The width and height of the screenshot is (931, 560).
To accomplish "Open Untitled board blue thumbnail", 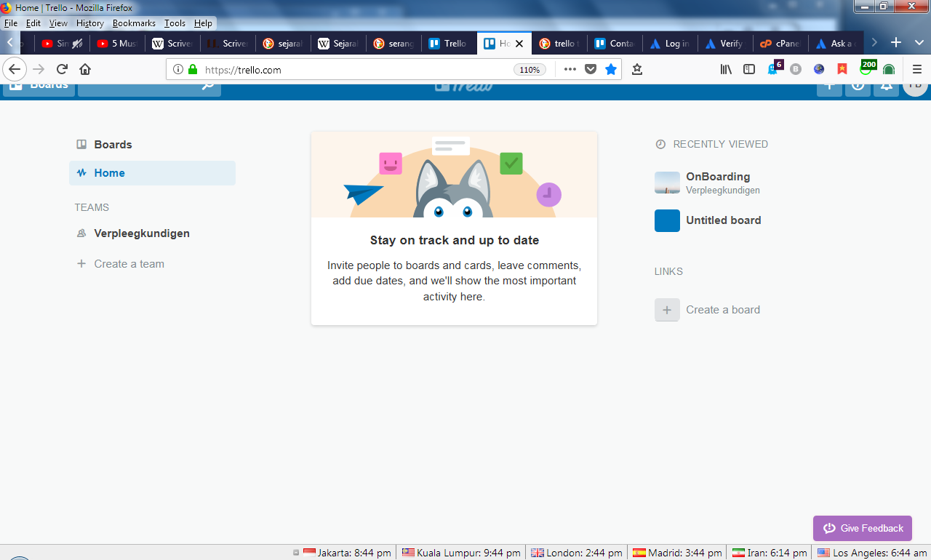I will [x=667, y=220].
